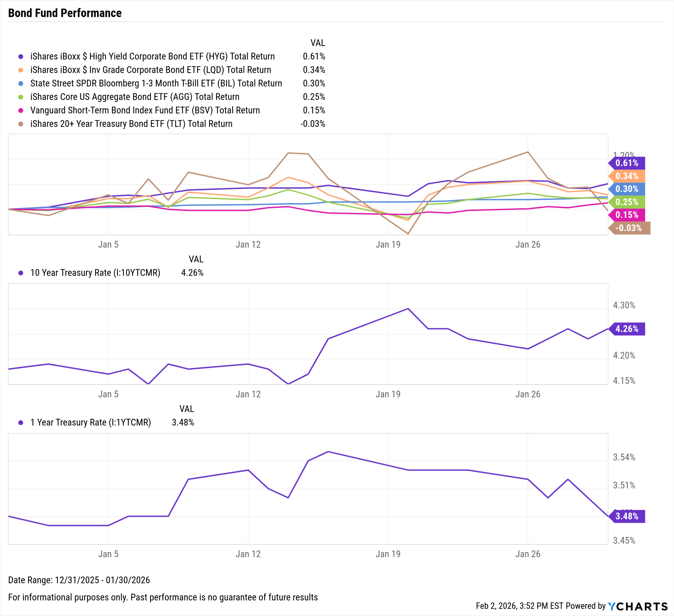Viewport: 674px width, 616px height.
Task: Click the purple HYG legend dot
Action: pyautogui.click(x=21, y=57)
